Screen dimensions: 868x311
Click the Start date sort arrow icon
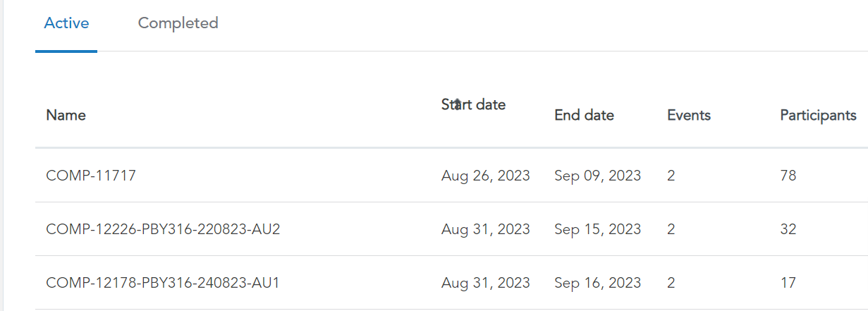pyautogui.click(x=457, y=104)
